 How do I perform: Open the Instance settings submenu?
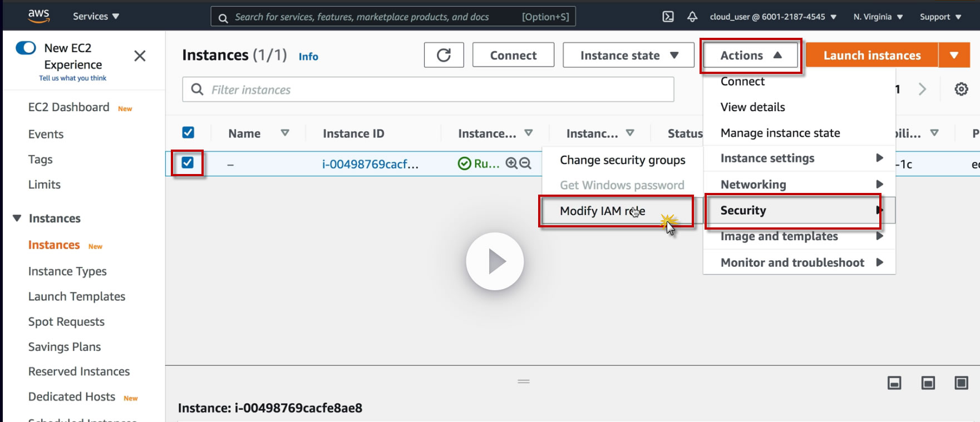pos(799,158)
